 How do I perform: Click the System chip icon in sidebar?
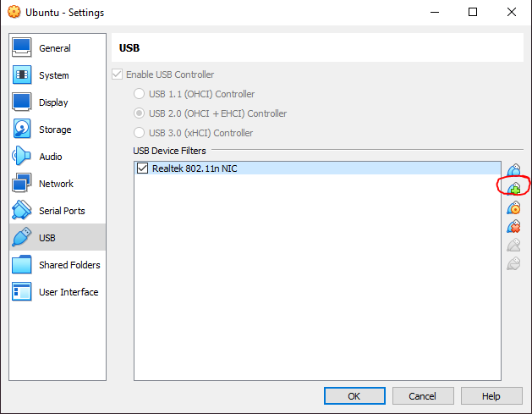(x=22, y=75)
